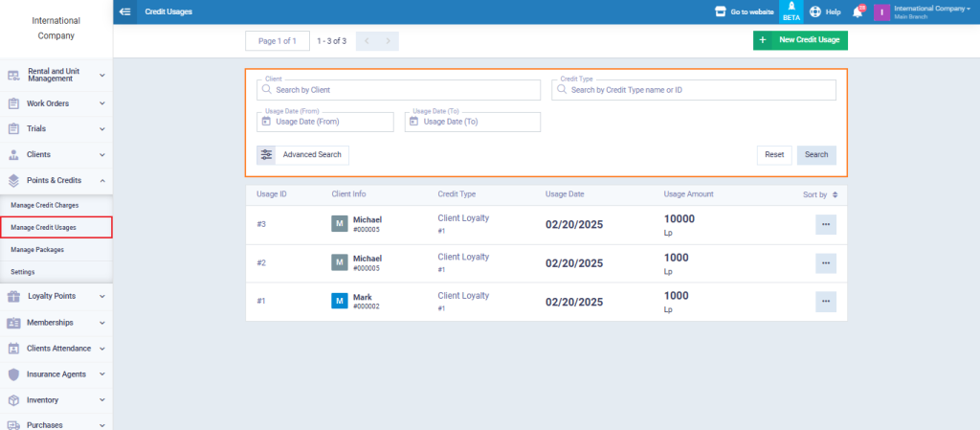Click Mark's avatar icon in the list
Viewport: 980px width, 430px height.
pos(339,302)
